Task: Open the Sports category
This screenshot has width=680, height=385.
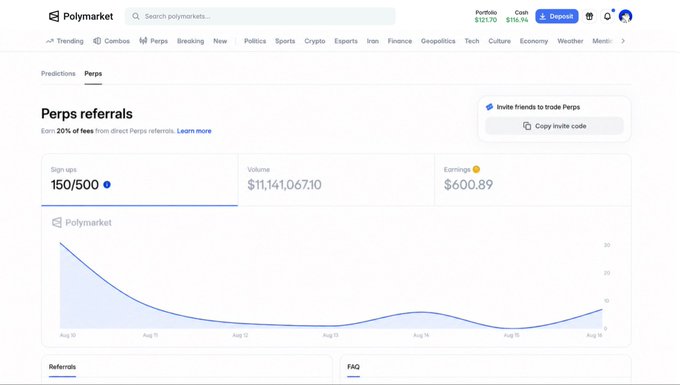Action: click(x=285, y=41)
